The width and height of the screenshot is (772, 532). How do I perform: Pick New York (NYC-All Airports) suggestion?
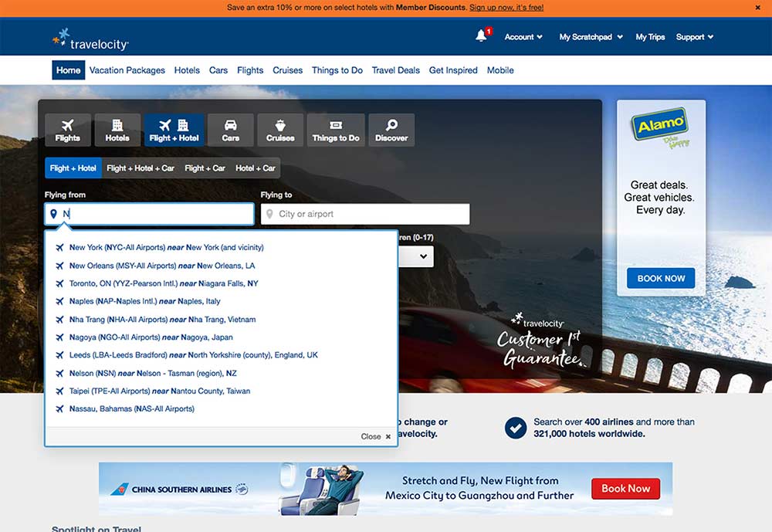point(167,247)
